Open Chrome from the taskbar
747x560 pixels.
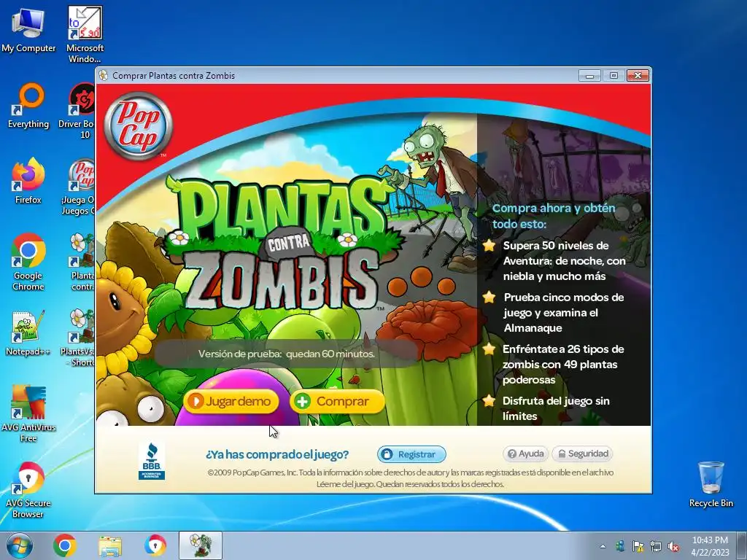pyautogui.click(x=65, y=545)
